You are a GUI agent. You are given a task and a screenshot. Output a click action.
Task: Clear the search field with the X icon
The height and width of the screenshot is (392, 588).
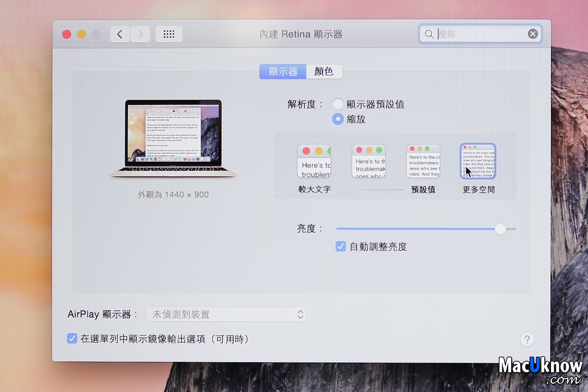(x=533, y=34)
